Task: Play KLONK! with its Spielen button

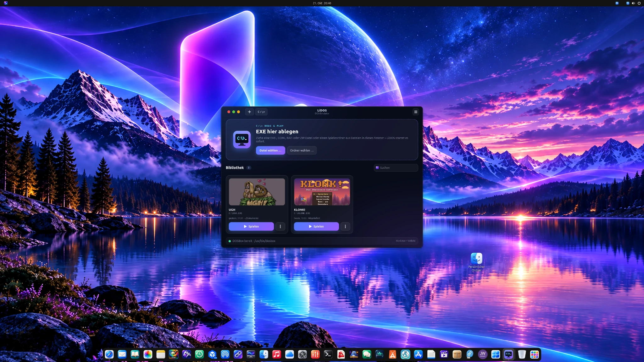Action: (x=316, y=227)
